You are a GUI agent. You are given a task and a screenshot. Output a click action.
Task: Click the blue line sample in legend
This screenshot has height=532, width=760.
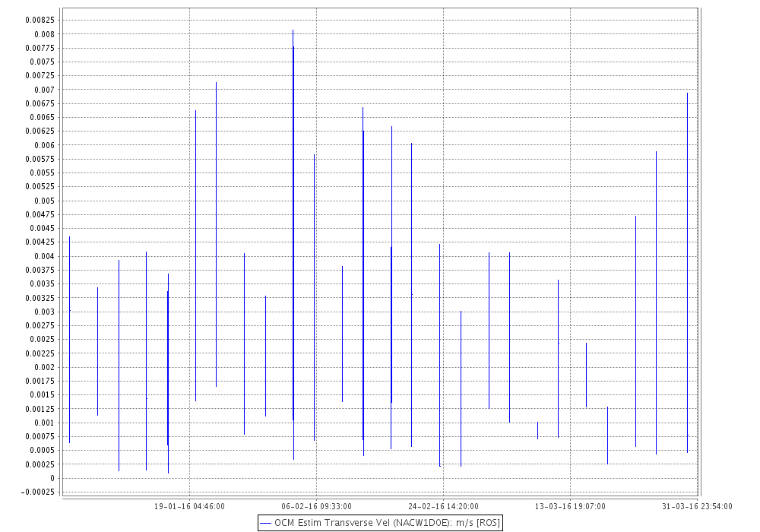click(265, 524)
